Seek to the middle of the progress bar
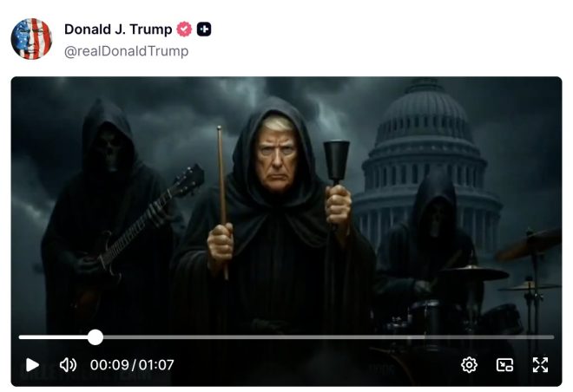 pos(286,337)
